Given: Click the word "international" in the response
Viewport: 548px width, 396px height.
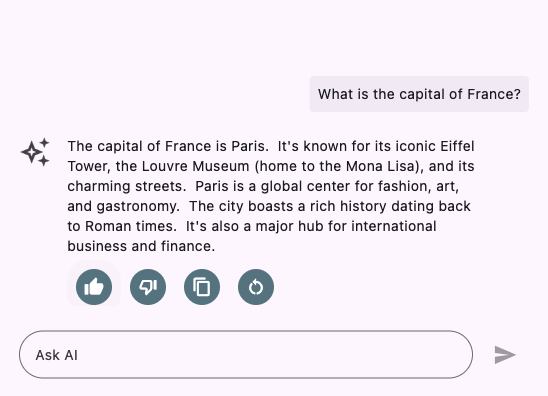Looking at the screenshot, I should coord(394,226).
